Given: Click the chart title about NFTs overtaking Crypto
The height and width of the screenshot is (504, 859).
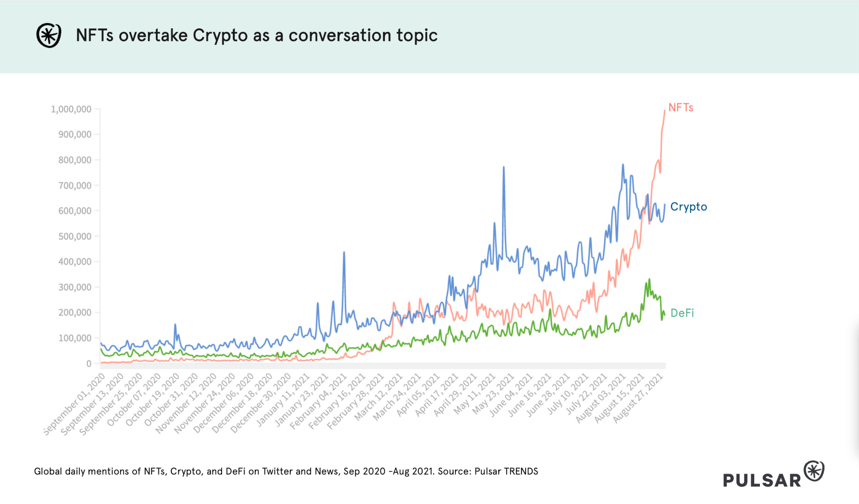Looking at the screenshot, I should click(257, 35).
